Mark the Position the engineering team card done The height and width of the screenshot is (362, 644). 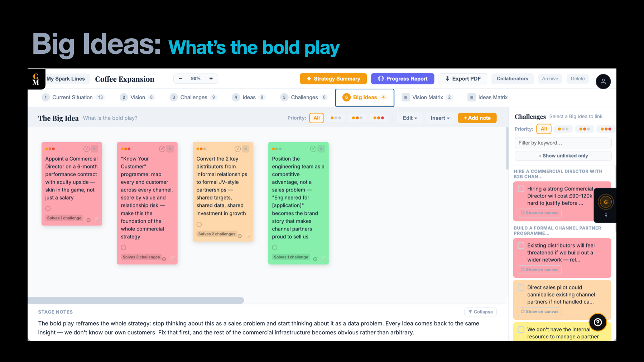(313, 149)
